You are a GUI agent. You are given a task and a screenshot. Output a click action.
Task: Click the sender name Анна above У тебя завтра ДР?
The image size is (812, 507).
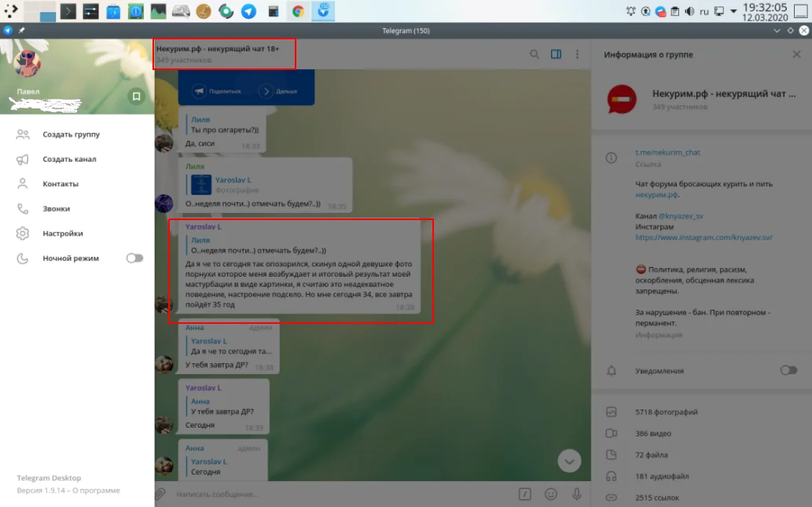click(195, 327)
